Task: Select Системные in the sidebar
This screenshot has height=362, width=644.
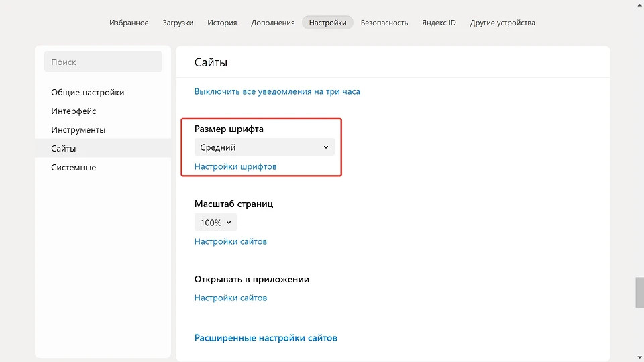Action: (x=73, y=168)
